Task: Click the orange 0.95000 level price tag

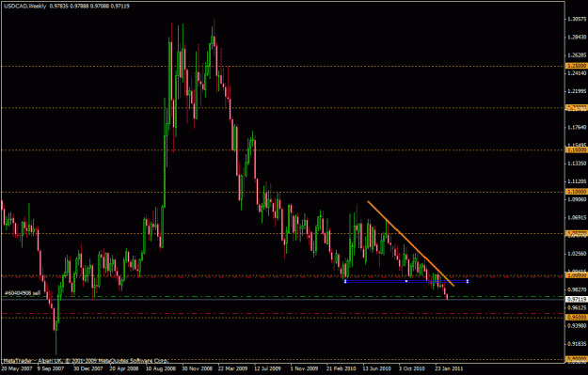Action: pos(577,318)
